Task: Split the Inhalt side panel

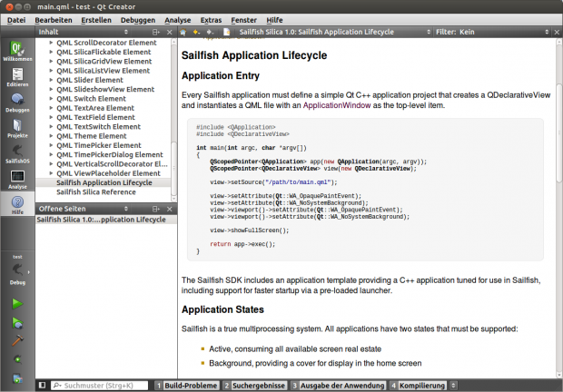Action: point(154,32)
